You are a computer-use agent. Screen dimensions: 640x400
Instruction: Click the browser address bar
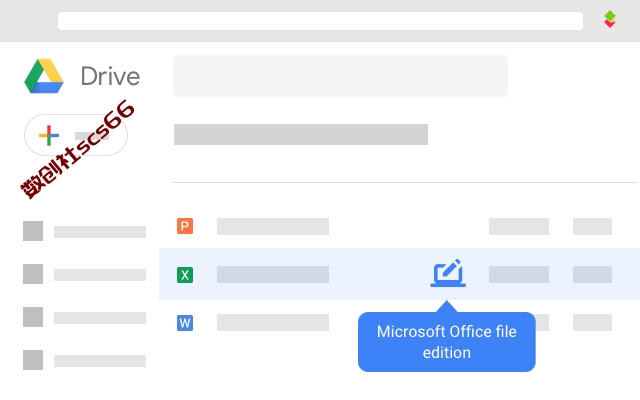(x=320, y=21)
